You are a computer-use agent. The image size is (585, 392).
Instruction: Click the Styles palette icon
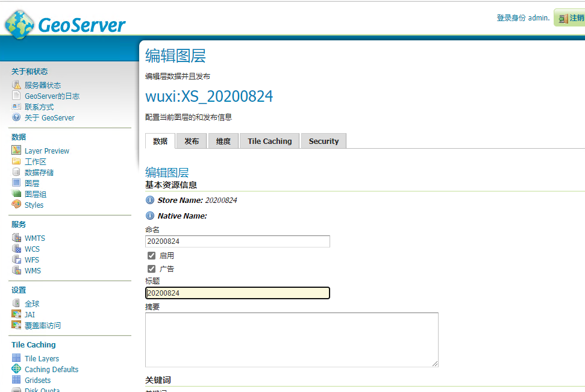[x=16, y=205]
